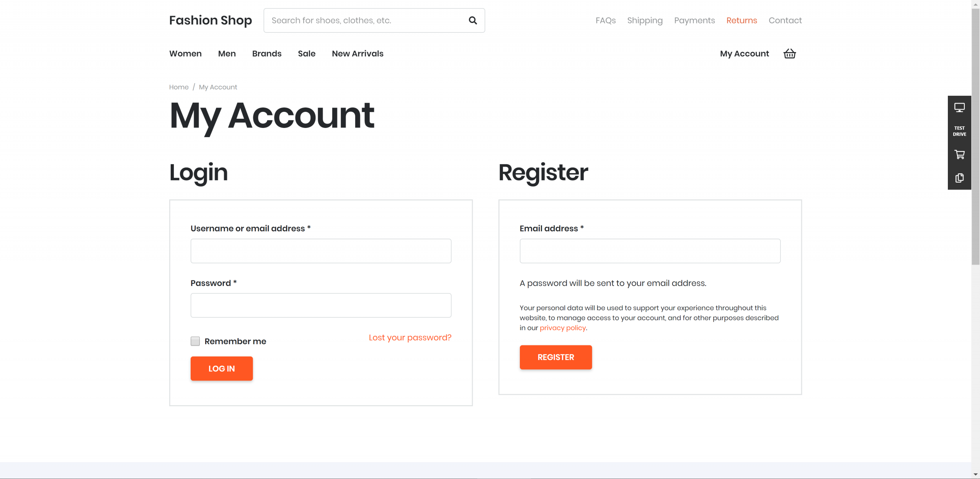Screen dimensions: 980x479
Task: Click the Test Drive label
Action: click(959, 131)
